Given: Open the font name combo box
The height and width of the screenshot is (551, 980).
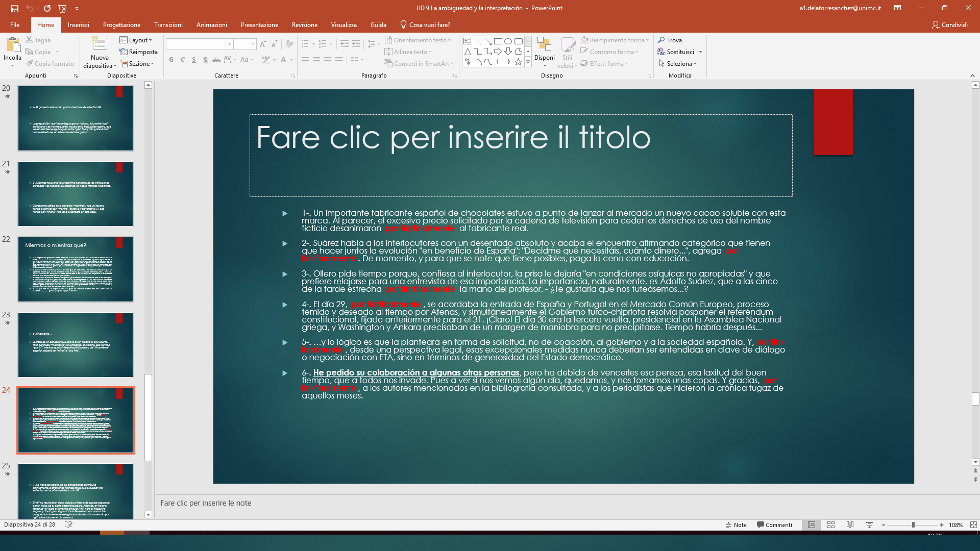Looking at the screenshot, I should (199, 44).
